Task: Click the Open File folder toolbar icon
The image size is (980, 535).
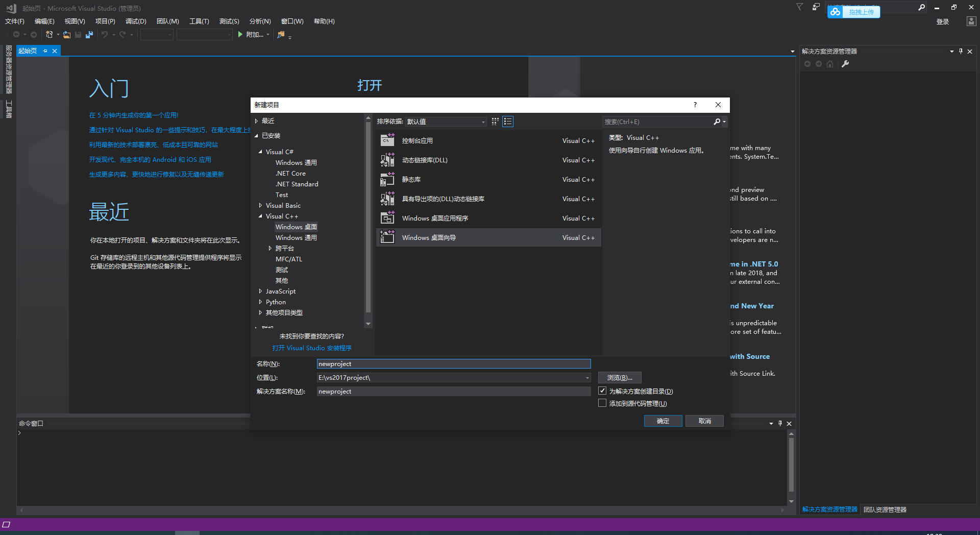Action: [67, 35]
